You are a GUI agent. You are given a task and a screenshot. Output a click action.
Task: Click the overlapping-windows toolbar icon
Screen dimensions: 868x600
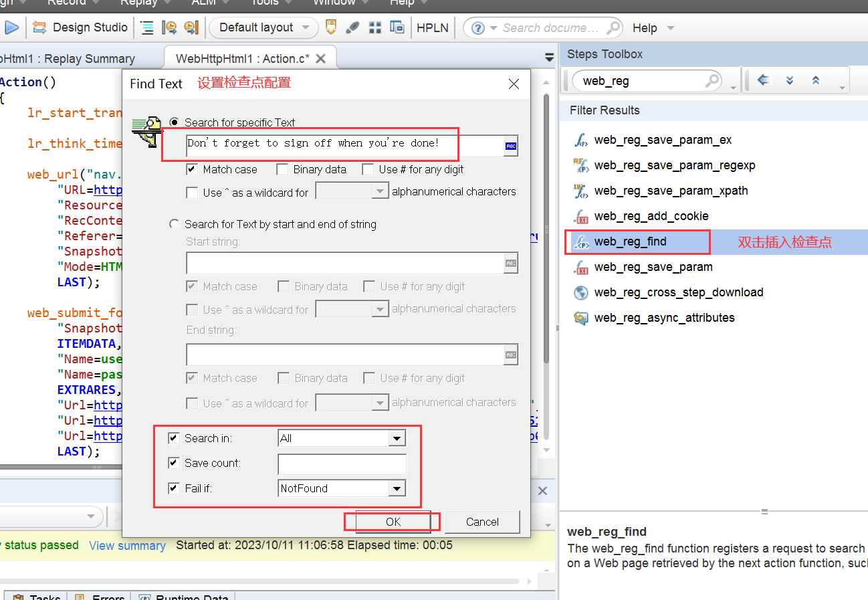point(397,27)
